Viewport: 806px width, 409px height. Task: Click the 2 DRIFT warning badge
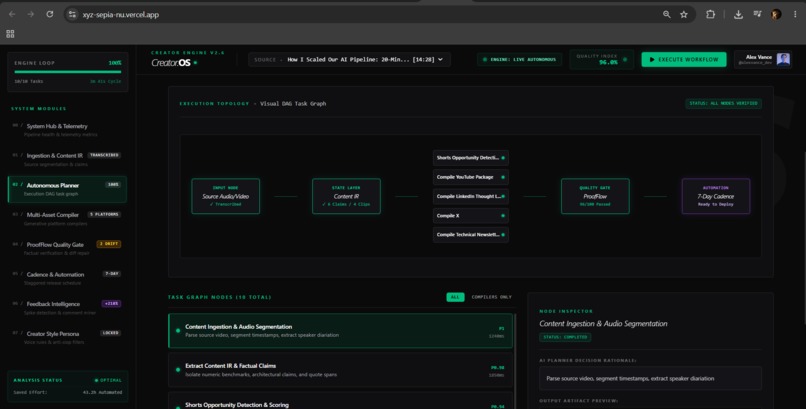[108, 244]
